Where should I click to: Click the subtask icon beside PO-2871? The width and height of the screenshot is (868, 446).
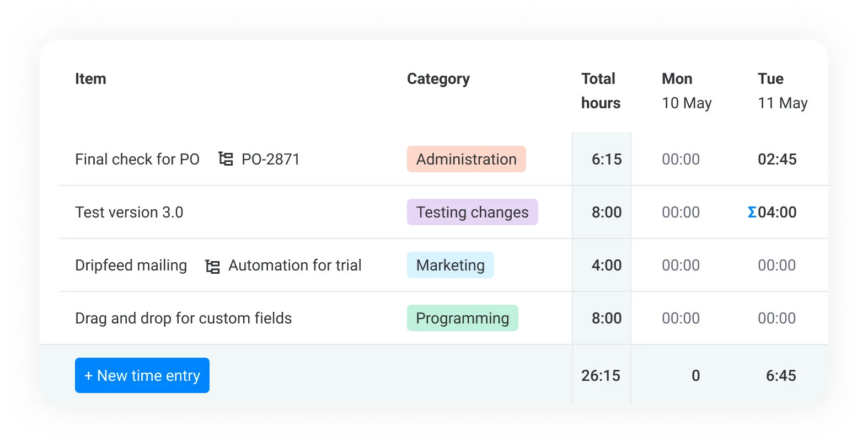point(226,159)
